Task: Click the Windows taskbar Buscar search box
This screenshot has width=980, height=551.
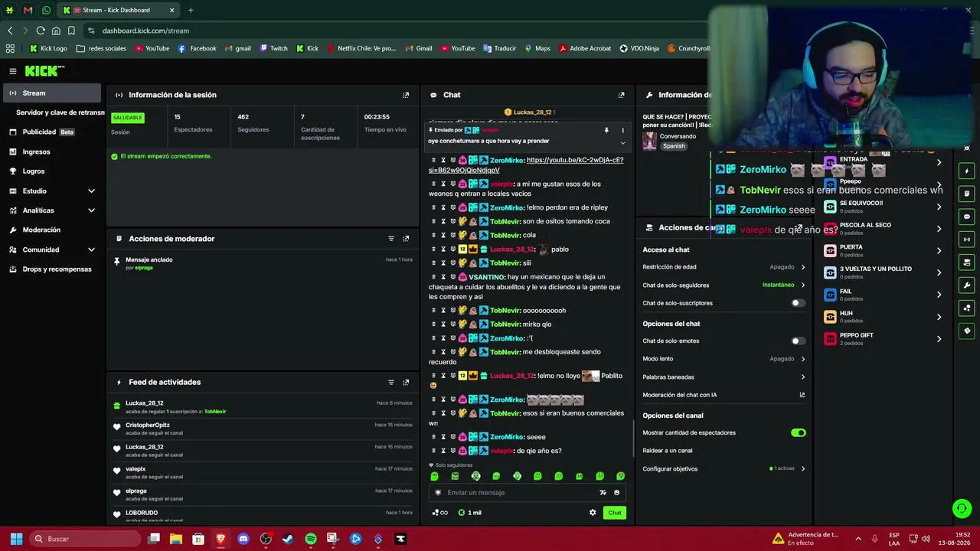Action: coord(84,539)
